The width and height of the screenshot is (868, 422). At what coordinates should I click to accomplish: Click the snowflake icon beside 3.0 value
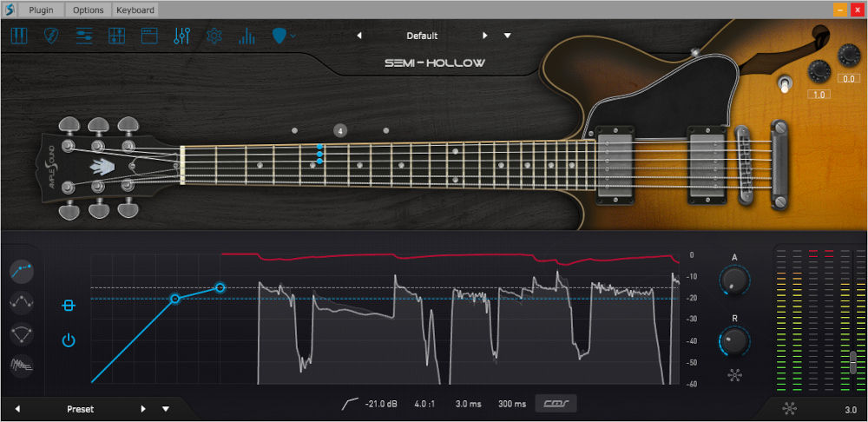tap(790, 410)
